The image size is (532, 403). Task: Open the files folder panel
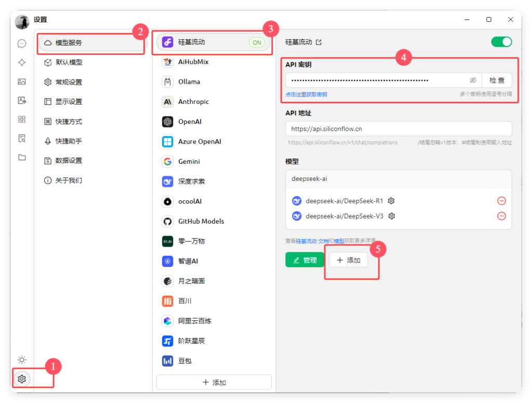point(22,157)
